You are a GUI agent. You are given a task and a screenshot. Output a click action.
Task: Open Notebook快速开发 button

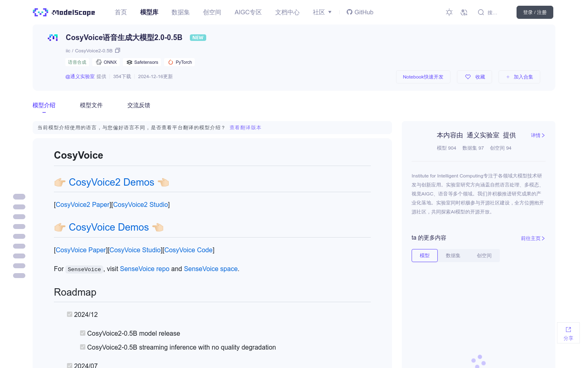423,77
